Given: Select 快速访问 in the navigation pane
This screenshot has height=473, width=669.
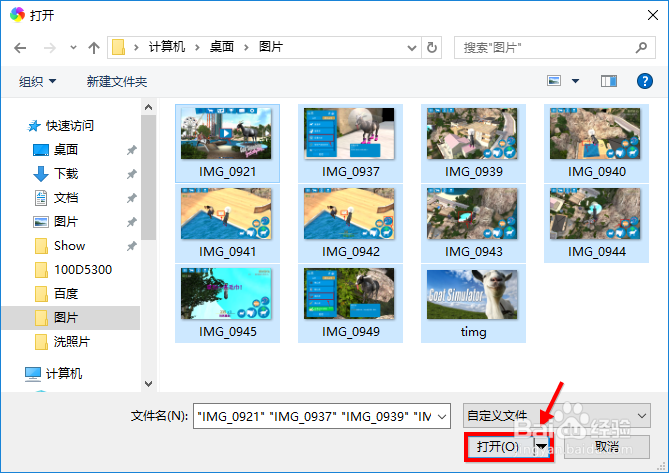Looking at the screenshot, I should (x=70, y=126).
